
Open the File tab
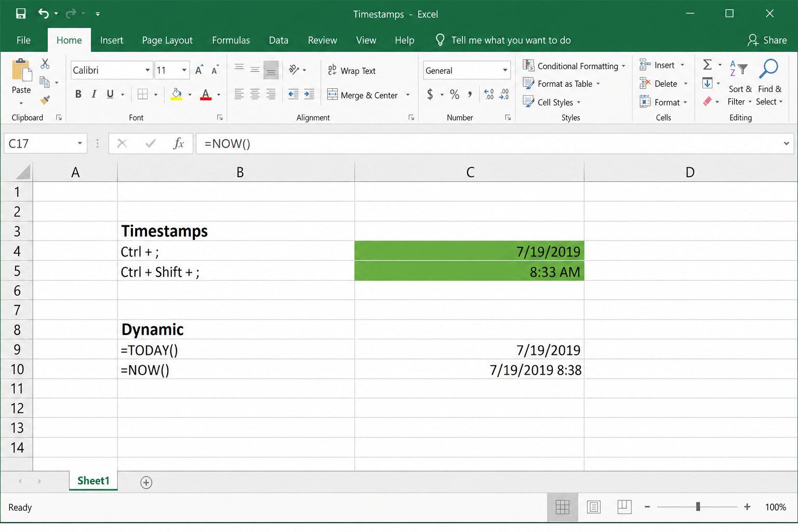click(23, 40)
